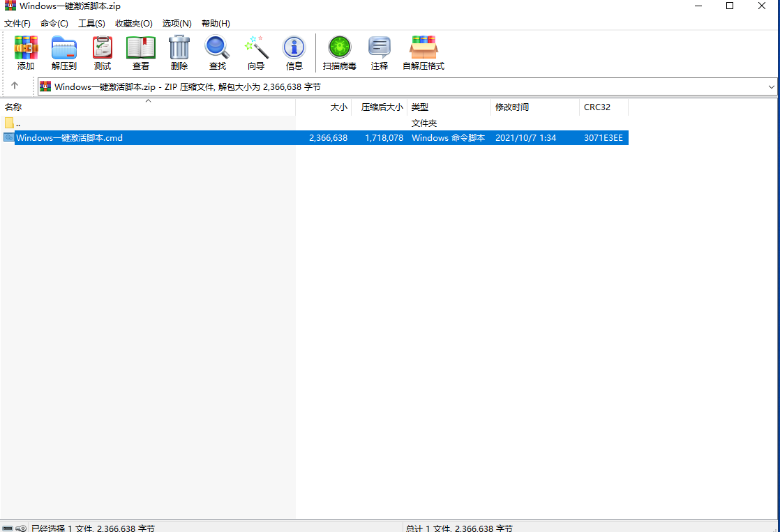
Task: Open the 文件(F) menu
Action: 17,24
